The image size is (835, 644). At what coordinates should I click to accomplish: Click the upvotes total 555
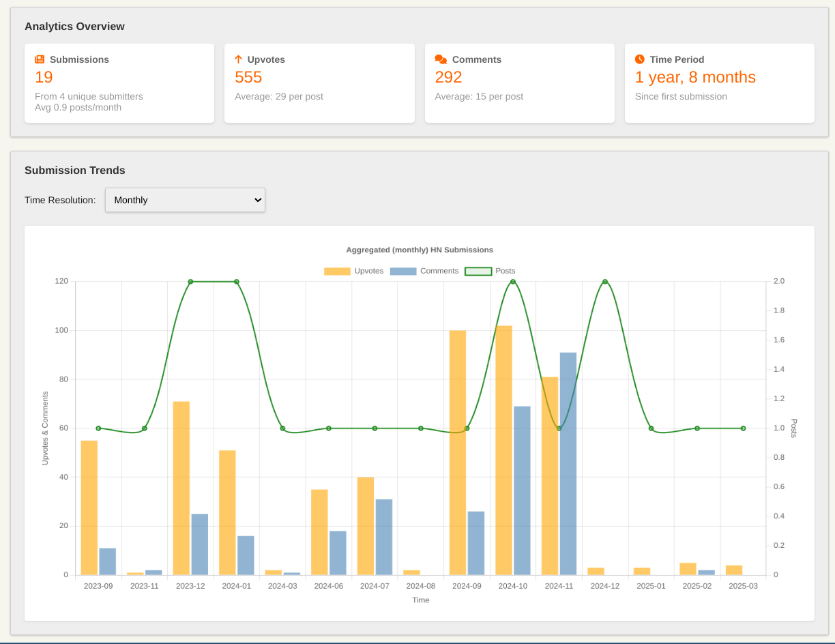pos(248,77)
